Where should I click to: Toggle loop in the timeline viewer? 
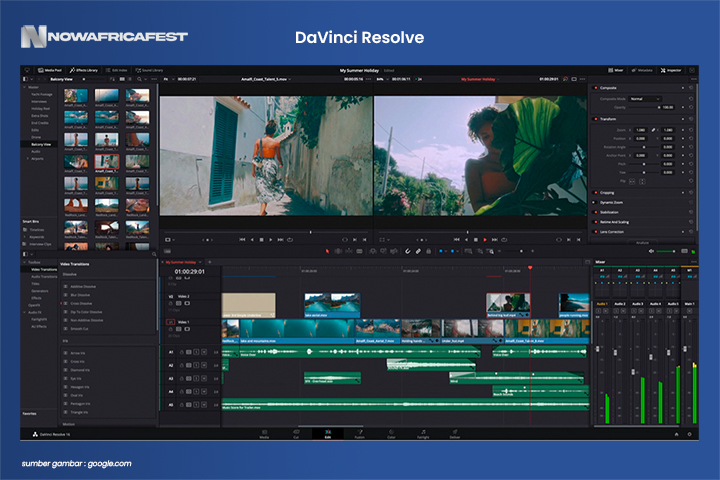click(x=504, y=240)
